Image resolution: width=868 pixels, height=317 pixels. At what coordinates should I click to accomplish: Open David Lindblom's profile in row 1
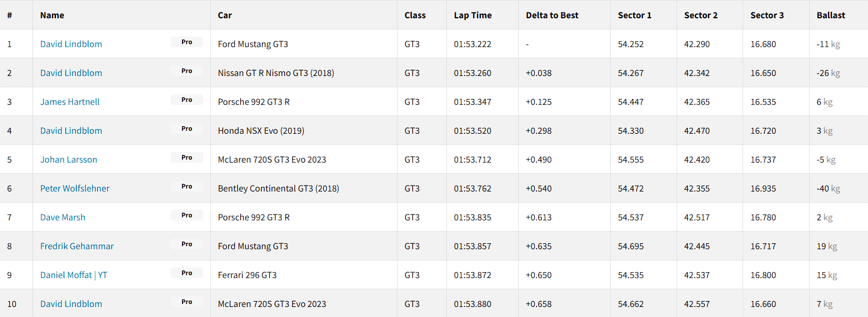click(x=71, y=44)
